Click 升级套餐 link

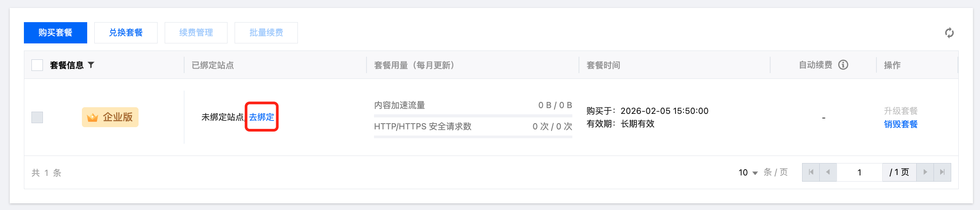tap(901, 111)
